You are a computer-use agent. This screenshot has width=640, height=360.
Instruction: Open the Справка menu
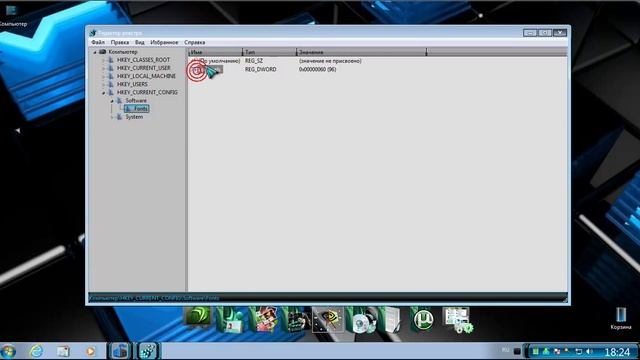click(194, 42)
